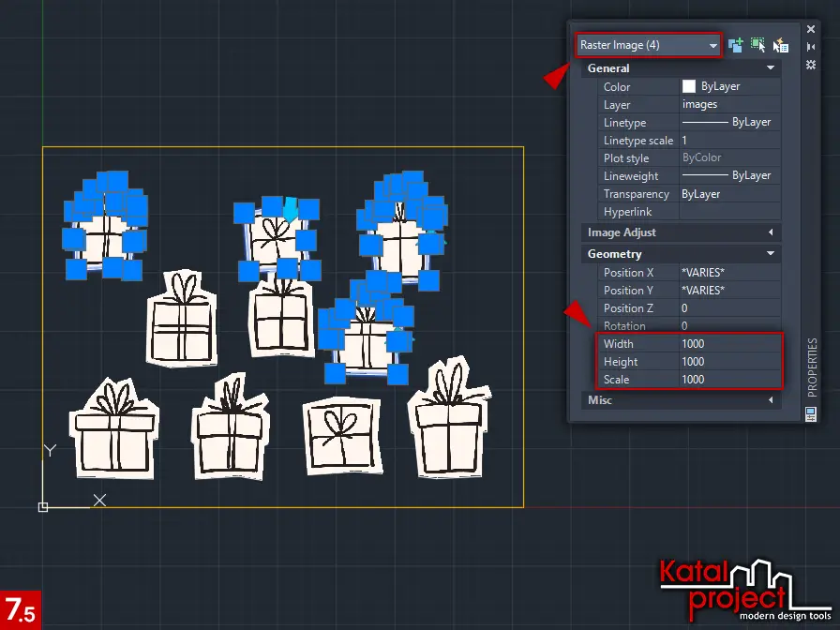The height and width of the screenshot is (630, 840).
Task: Open Quick Select from the palette header
Action: point(780,44)
